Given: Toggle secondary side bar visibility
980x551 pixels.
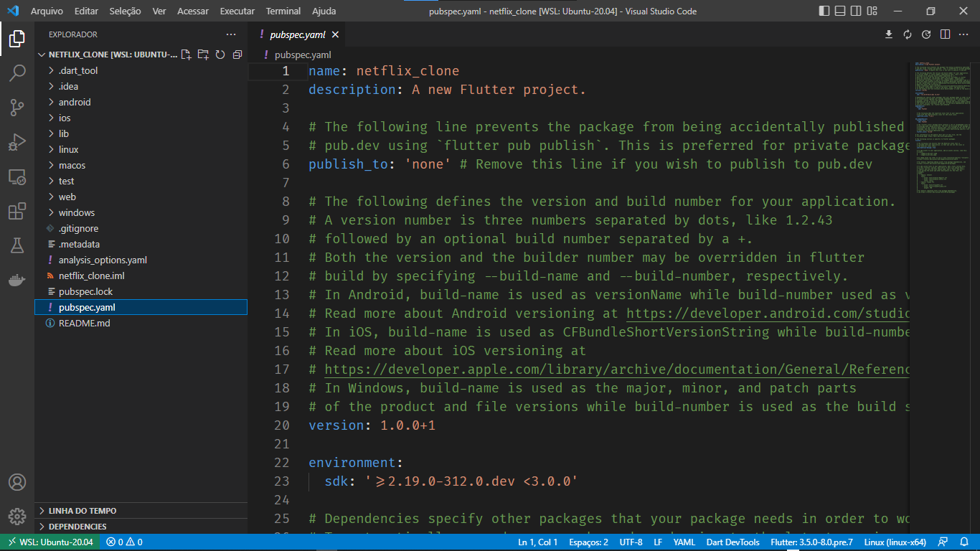Looking at the screenshot, I should click(856, 11).
